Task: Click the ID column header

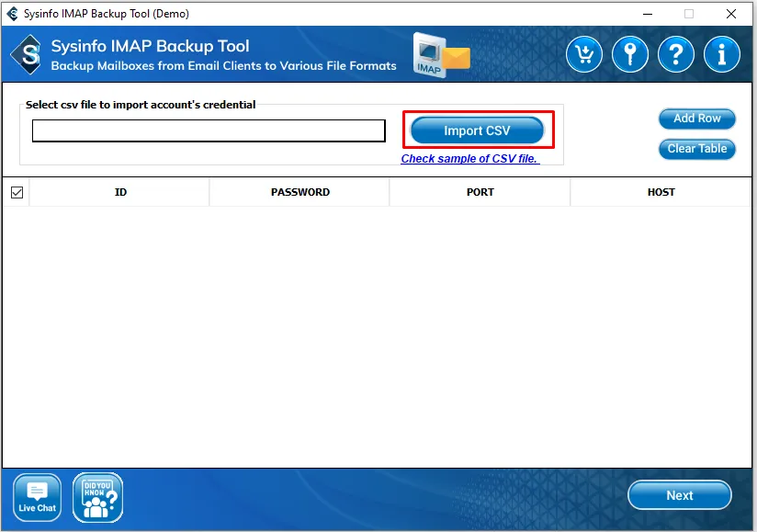Action: pyautogui.click(x=120, y=192)
